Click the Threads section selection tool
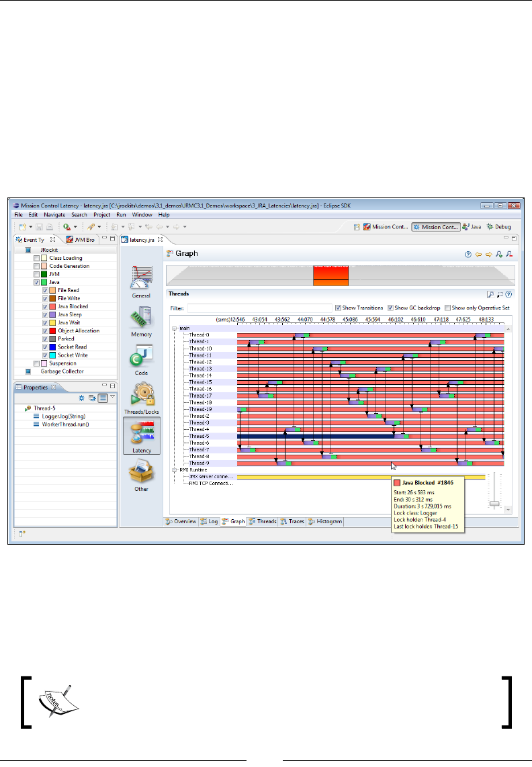Viewport: 532px width, 767px height. pos(500,294)
